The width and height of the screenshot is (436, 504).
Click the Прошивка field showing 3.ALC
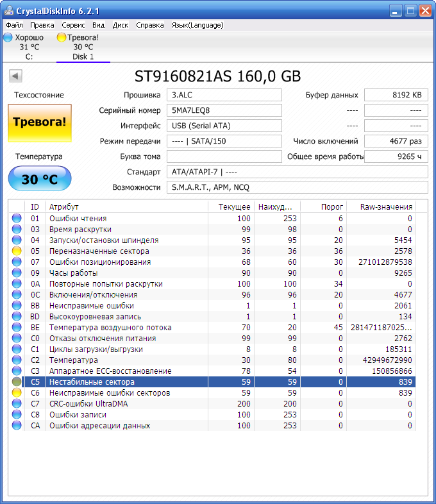[x=224, y=95]
